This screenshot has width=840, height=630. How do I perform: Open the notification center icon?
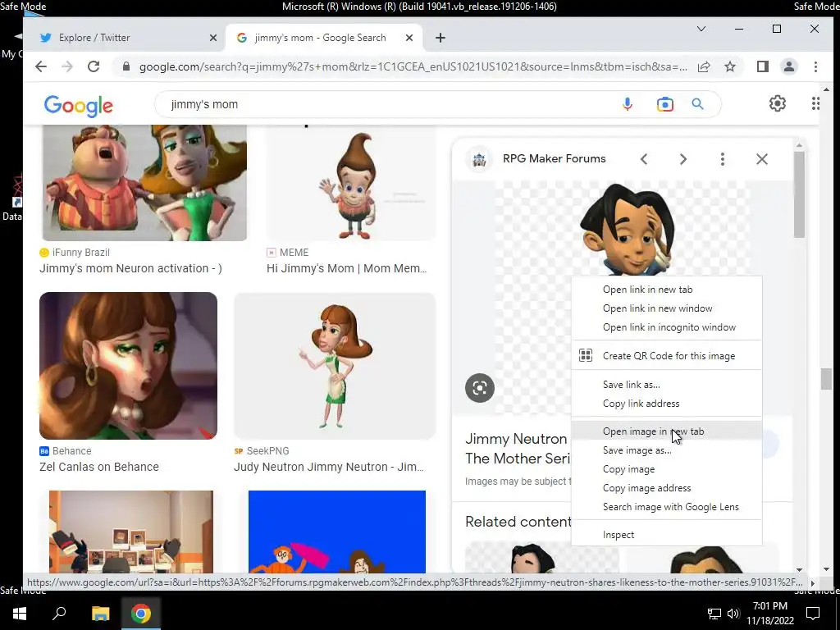pos(813,614)
